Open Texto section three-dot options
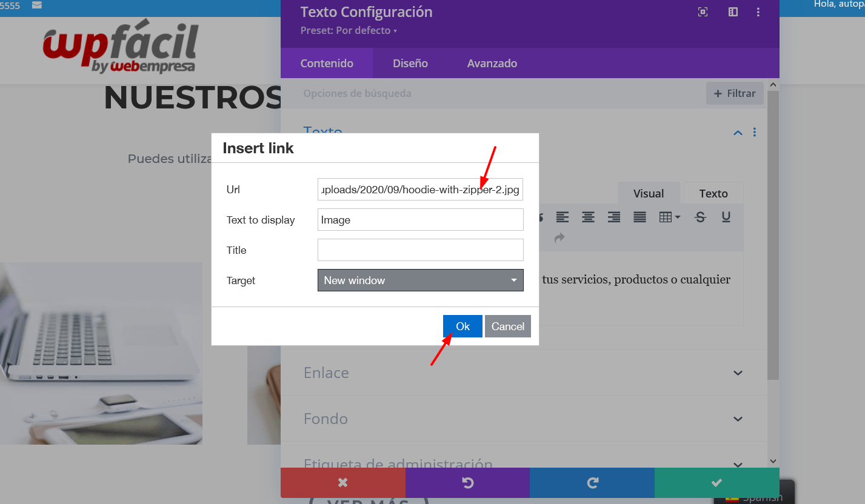This screenshot has height=504, width=865. pos(755,132)
